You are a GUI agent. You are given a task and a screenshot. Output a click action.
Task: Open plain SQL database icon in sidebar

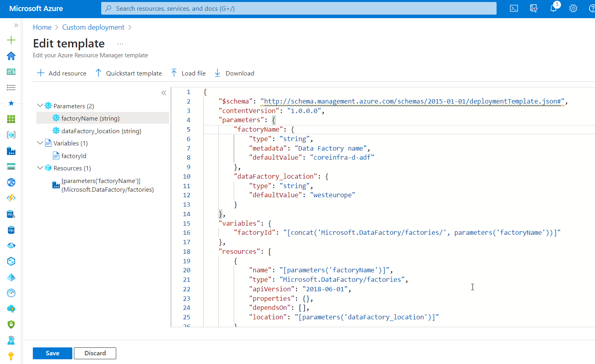[x=11, y=230]
